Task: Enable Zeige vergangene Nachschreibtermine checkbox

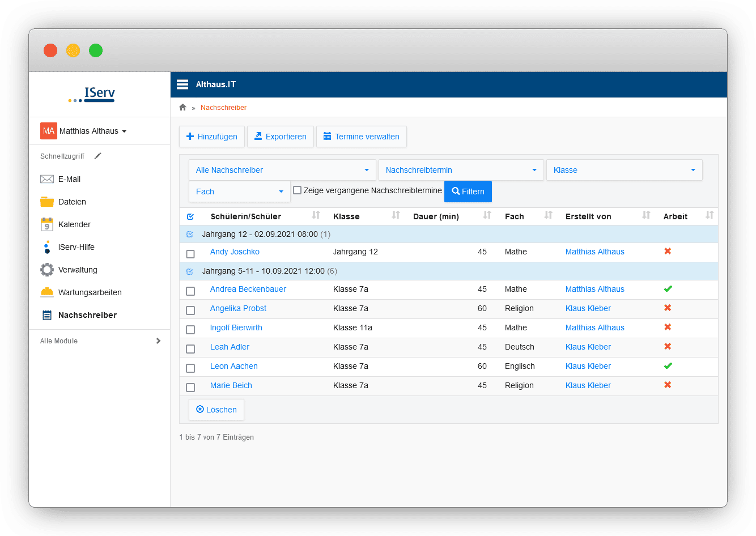Action: (297, 190)
